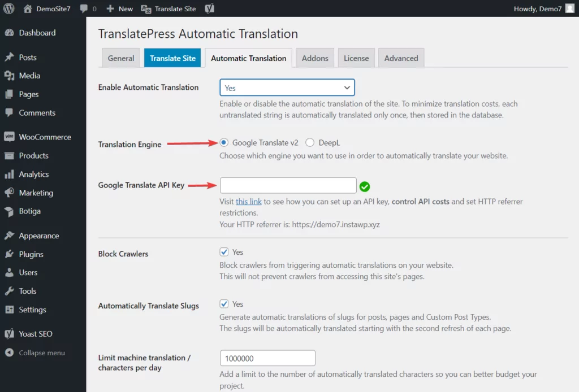Open the Enable Automatic Translation dropdown
The image size is (579, 392).
click(x=287, y=88)
